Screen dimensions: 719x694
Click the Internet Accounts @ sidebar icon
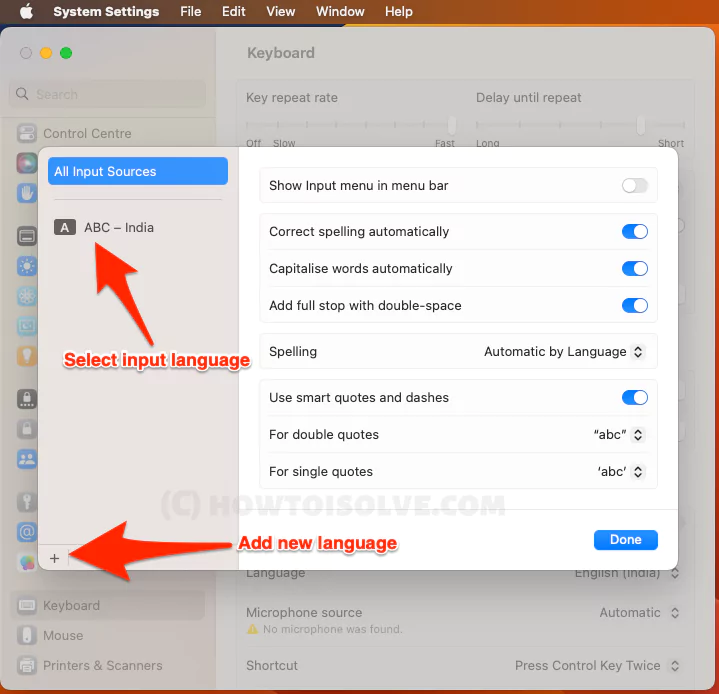(x=27, y=532)
